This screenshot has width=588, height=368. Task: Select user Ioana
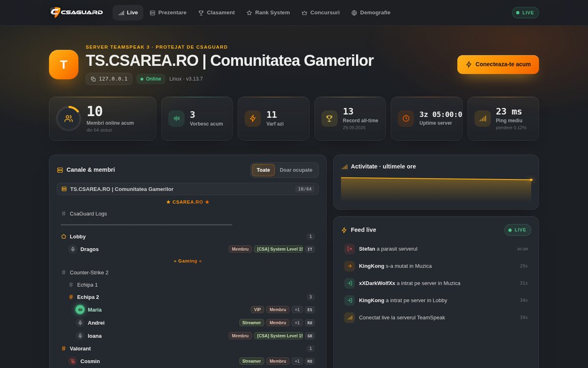pyautogui.click(x=195, y=336)
